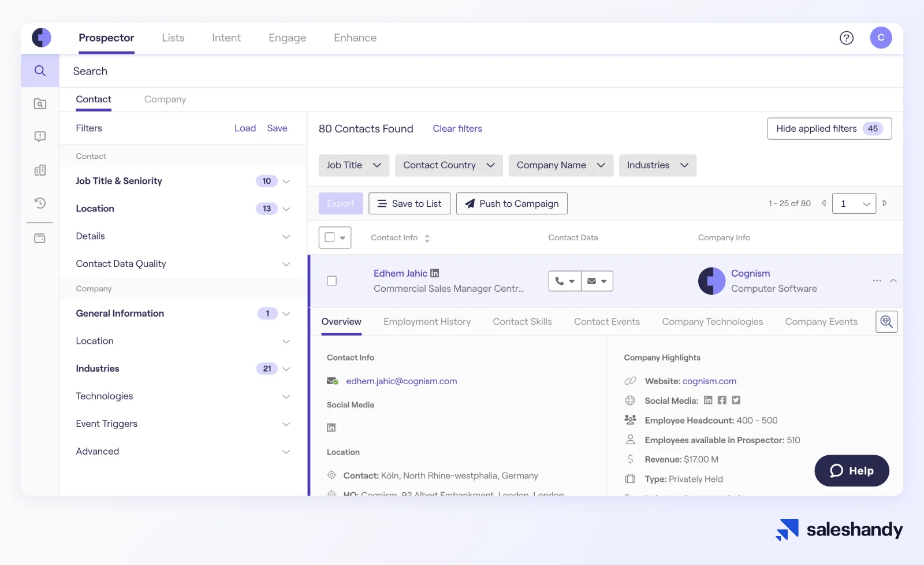Image resolution: width=924 pixels, height=565 pixels.
Task: Reveal email options for Edhem Jahic
Action: tap(597, 281)
